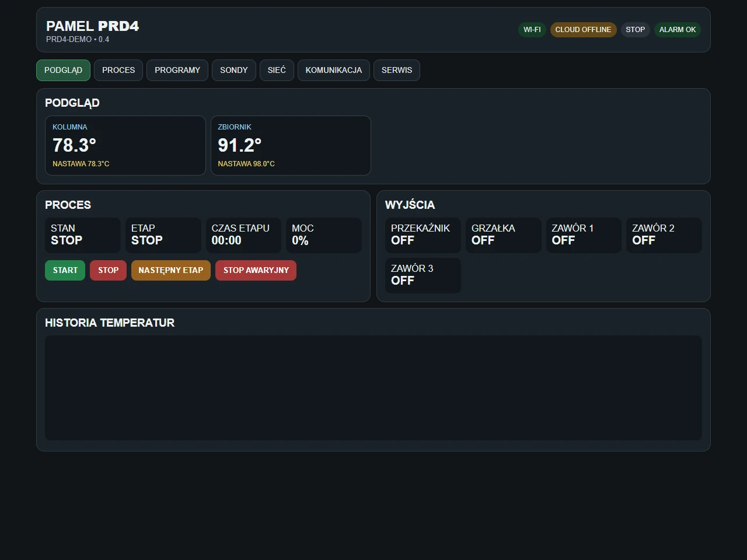
Task: Select the PODGLĄD tab
Action: (63, 70)
